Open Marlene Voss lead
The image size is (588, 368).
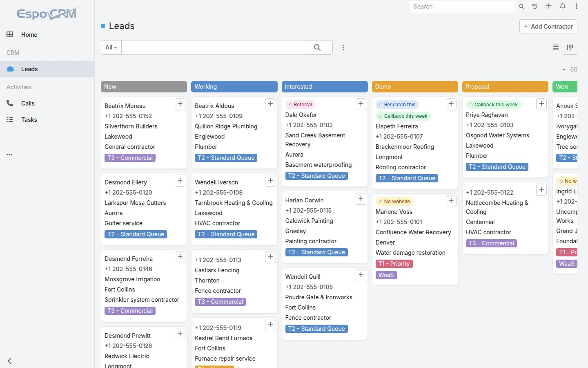tap(394, 212)
